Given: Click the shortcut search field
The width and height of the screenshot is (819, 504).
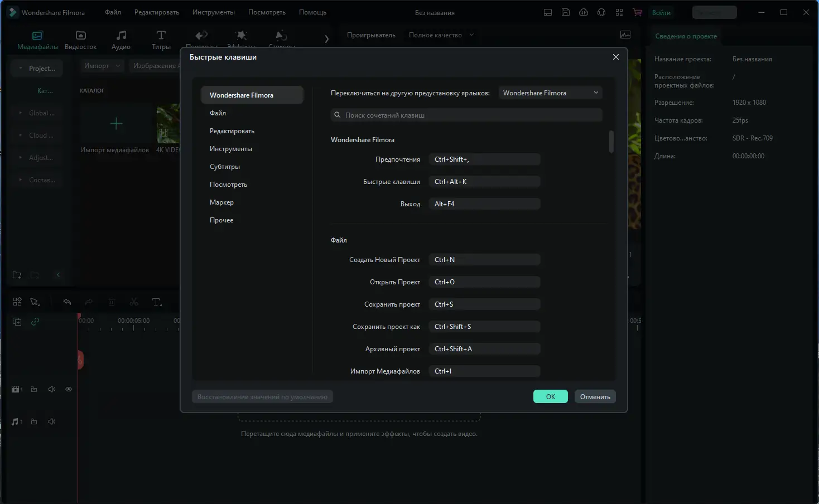Looking at the screenshot, I should coord(466,115).
